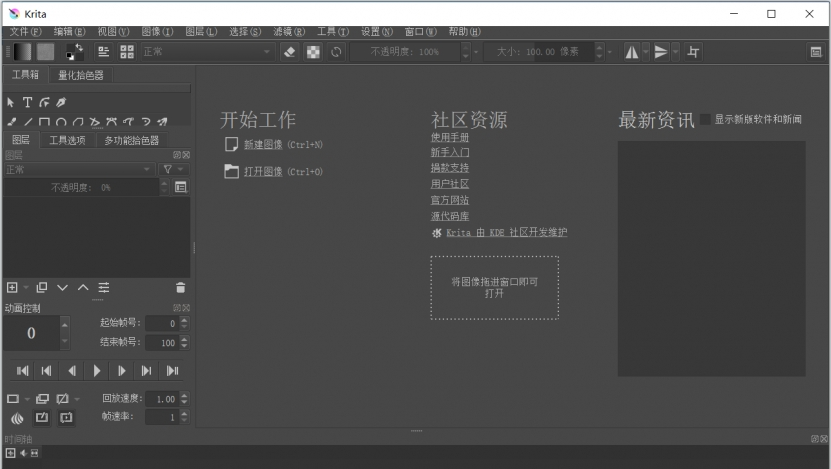This screenshot has width=831, height=469.
Task: Open the brush editor settings icon
Action: click(103, 52)
